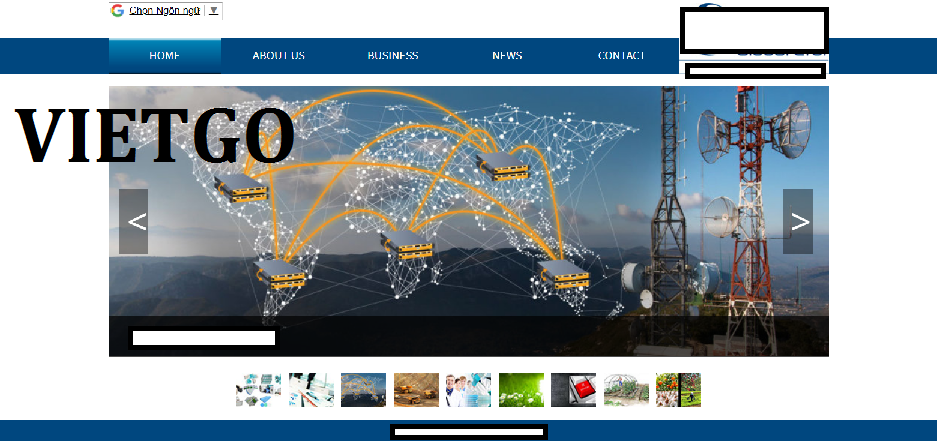
Task: Select the world network map thumbnail
Action: coord(363,390)
